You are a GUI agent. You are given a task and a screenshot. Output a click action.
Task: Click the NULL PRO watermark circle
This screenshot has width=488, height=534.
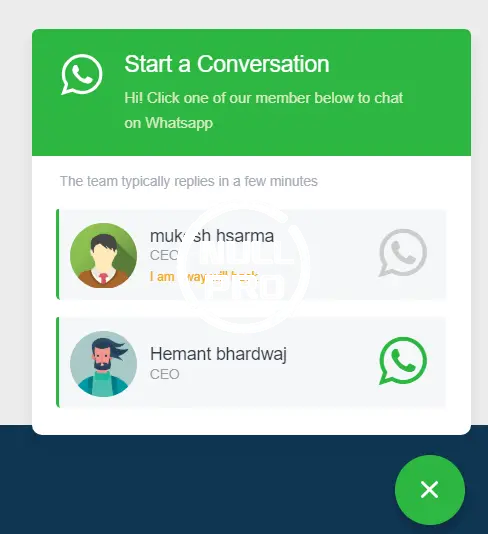244,267
